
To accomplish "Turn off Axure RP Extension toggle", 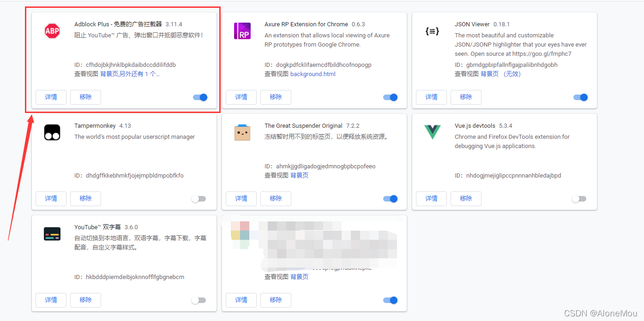I will (391, 97).
